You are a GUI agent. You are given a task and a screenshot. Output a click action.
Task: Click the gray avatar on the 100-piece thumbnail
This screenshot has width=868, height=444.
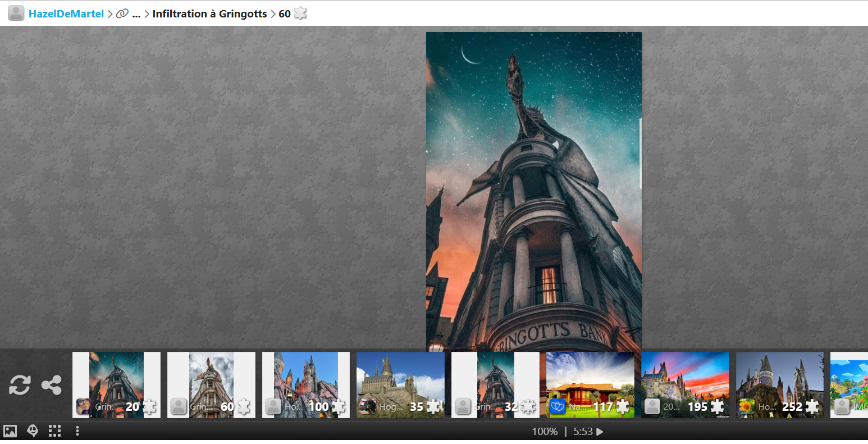(x=273, y=406)
